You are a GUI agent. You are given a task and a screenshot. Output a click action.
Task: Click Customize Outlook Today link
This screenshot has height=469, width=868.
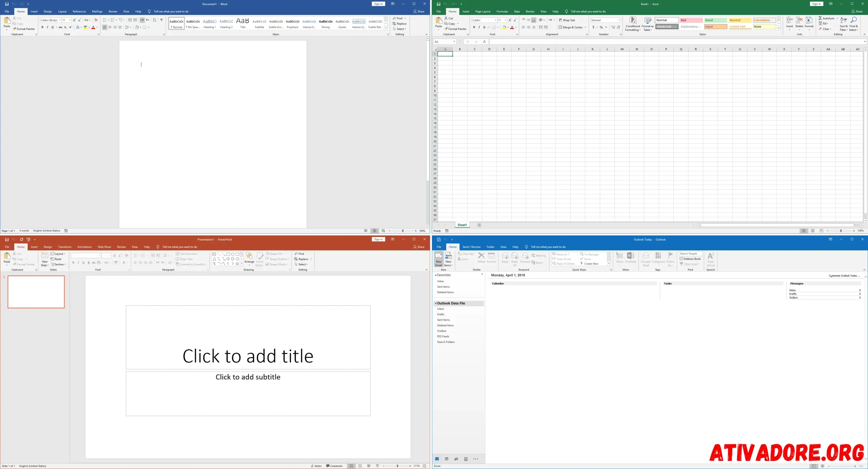pyautogui.click(x=845, y=276)
